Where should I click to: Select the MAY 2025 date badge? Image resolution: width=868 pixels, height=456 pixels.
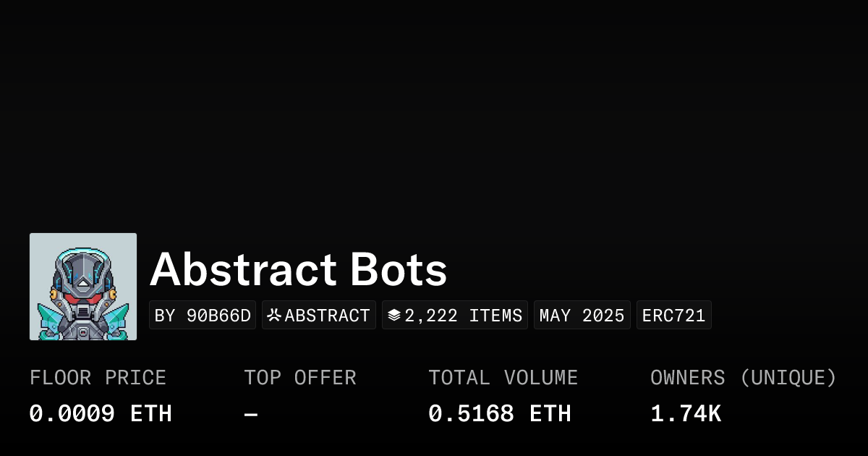[582, 316]
